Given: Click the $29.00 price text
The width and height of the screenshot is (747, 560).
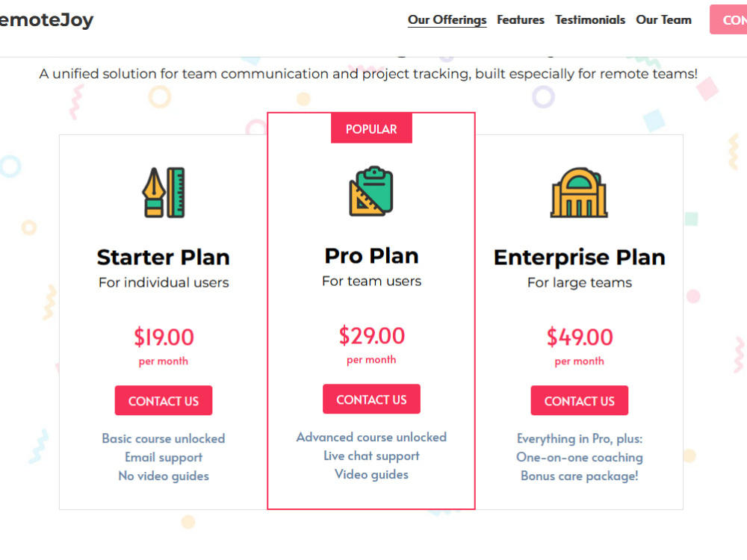Looking at the screenshot, I should coord(371,336).
